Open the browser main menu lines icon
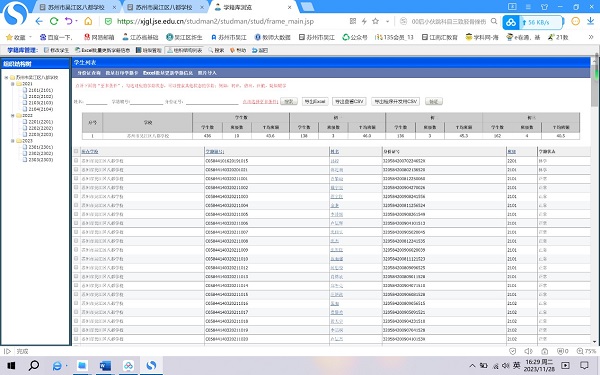Image resolution: width=600 pixels, height=375 pixels. (x=528, y=7)
